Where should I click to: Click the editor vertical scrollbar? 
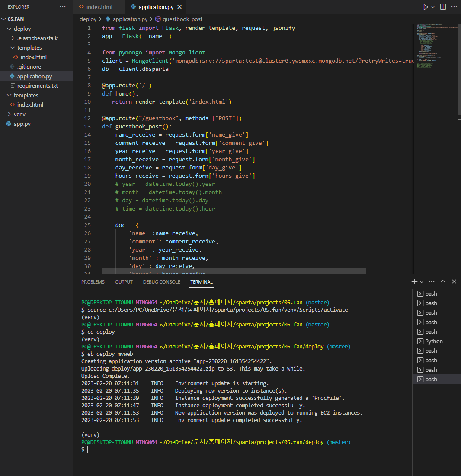459,70
